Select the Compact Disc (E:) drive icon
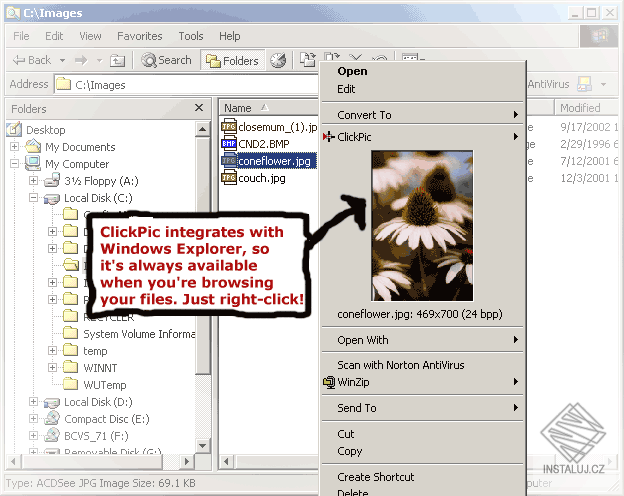The width and height of the screenshot is (624, 496). point(52,418)
